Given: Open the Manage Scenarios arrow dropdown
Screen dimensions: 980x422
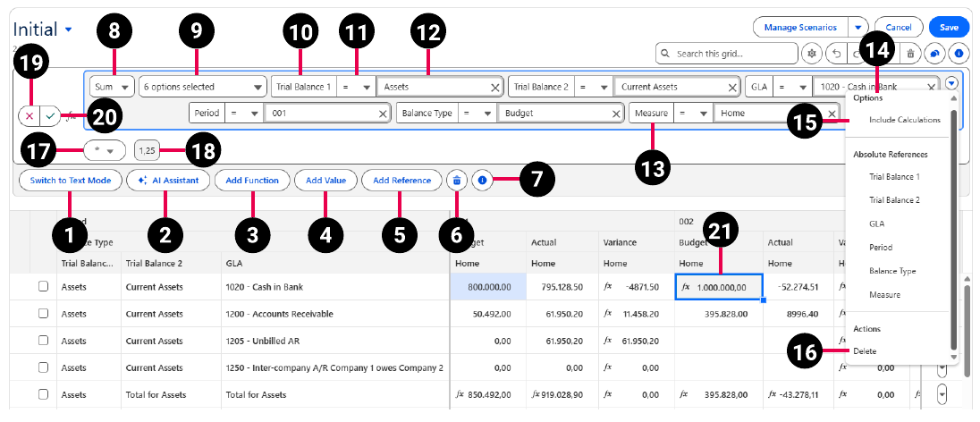Looking at the screenshot, I should tap(858, 28).
